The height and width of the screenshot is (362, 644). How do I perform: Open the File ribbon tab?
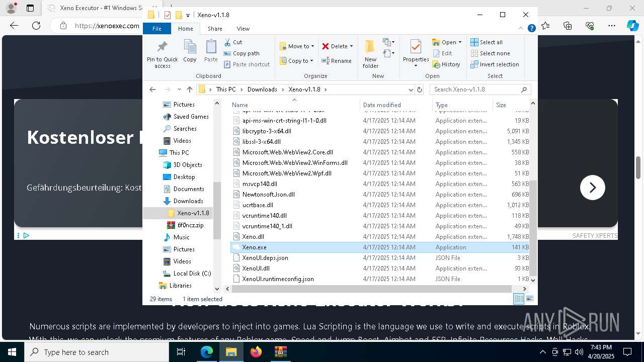point(157,29)
